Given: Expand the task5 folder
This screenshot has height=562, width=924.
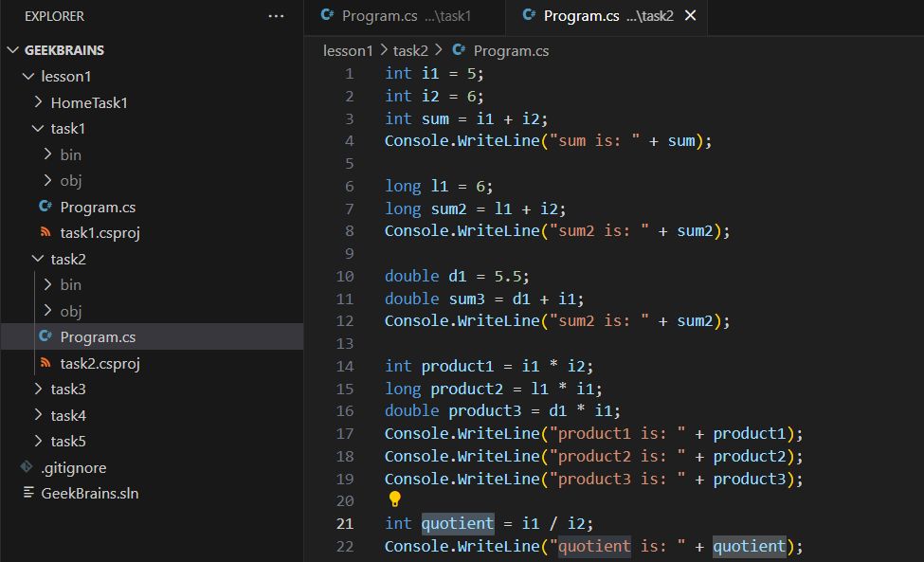Looking at the screenshot, I should point(38,441).
